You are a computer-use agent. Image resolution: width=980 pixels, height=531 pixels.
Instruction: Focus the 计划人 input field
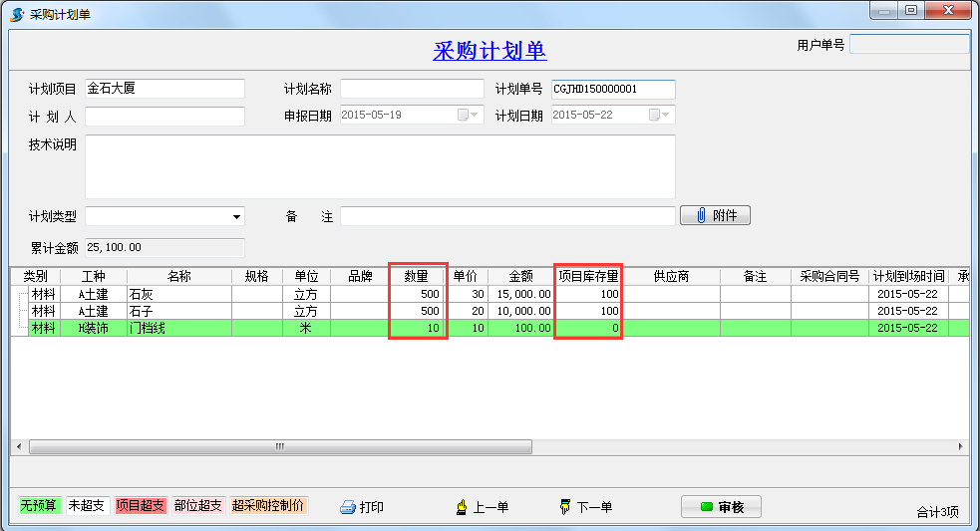pos(164,117)
